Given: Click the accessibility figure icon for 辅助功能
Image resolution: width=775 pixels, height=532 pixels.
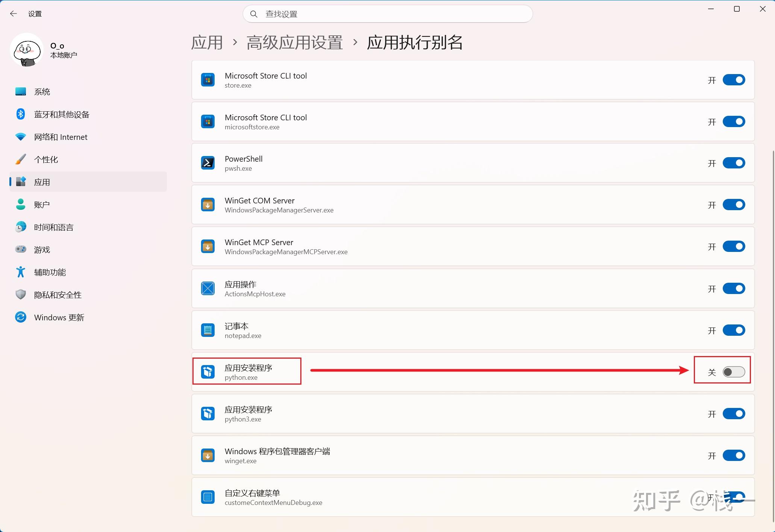Looking at the screenshot, I should pos(21,272).
